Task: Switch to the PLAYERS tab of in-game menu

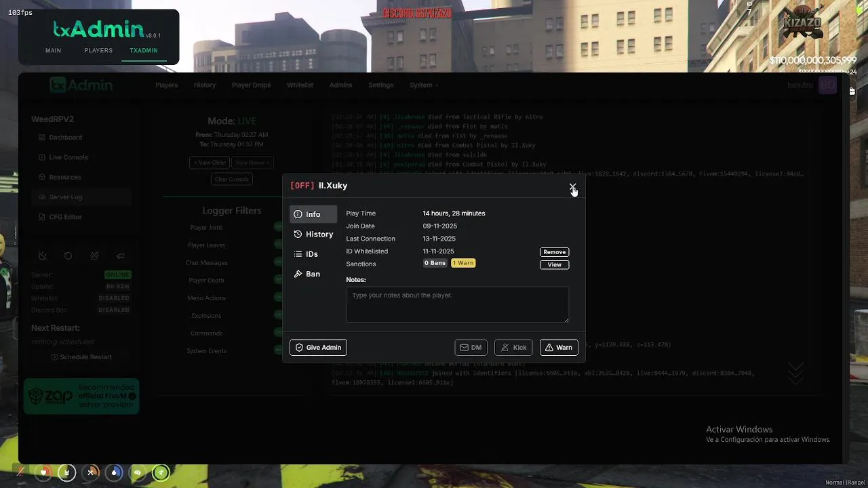Action: point(98,51)
